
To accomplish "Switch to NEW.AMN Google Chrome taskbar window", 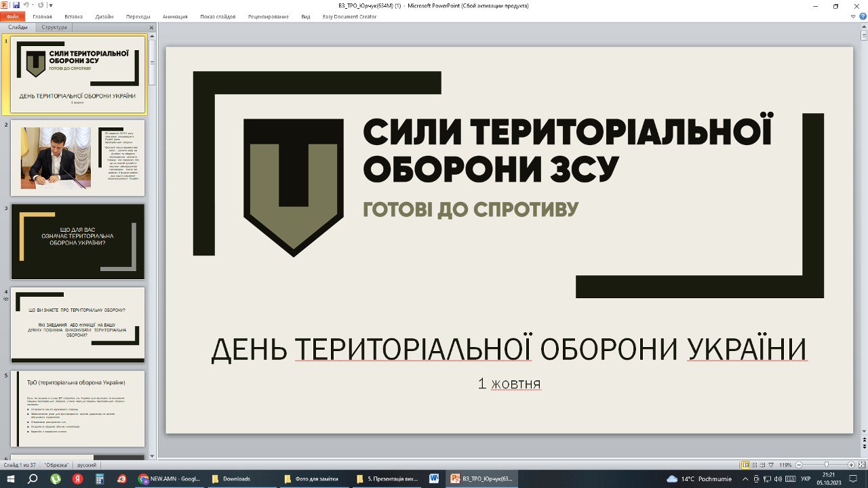I will [170, 479].
